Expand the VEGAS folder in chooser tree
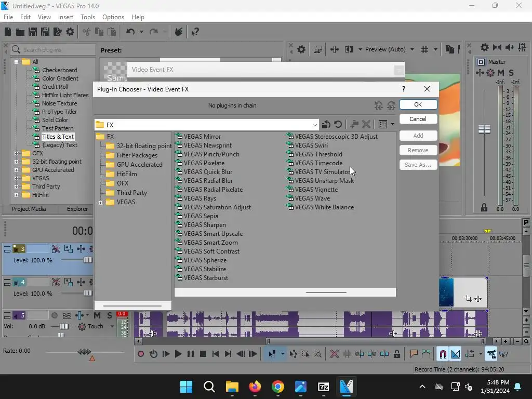The height and width of the screenshot is (399, 532). 100,203
